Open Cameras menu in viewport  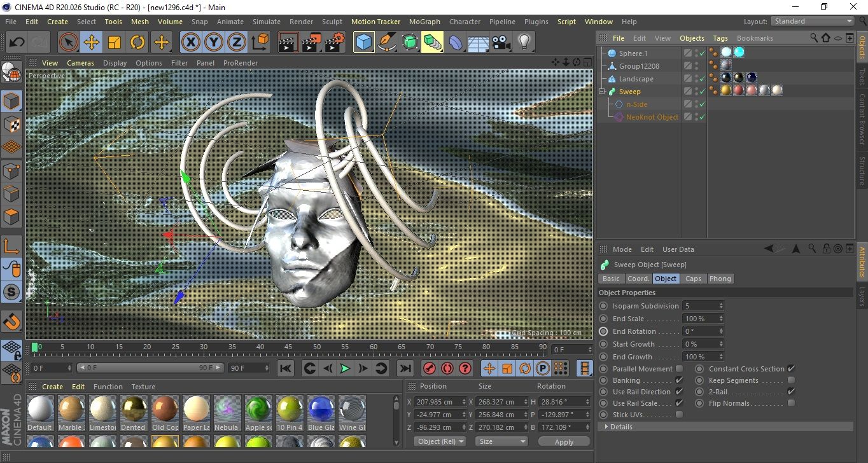81,63
